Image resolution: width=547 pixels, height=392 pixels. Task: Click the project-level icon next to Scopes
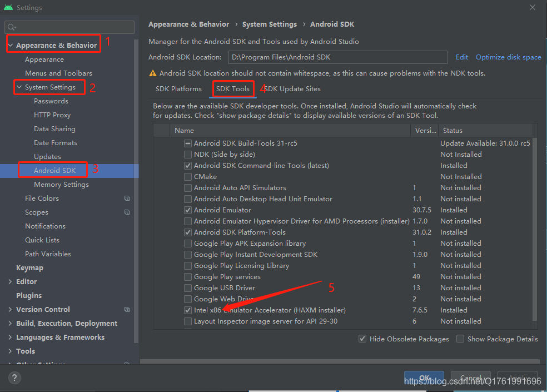pos(127,212)
